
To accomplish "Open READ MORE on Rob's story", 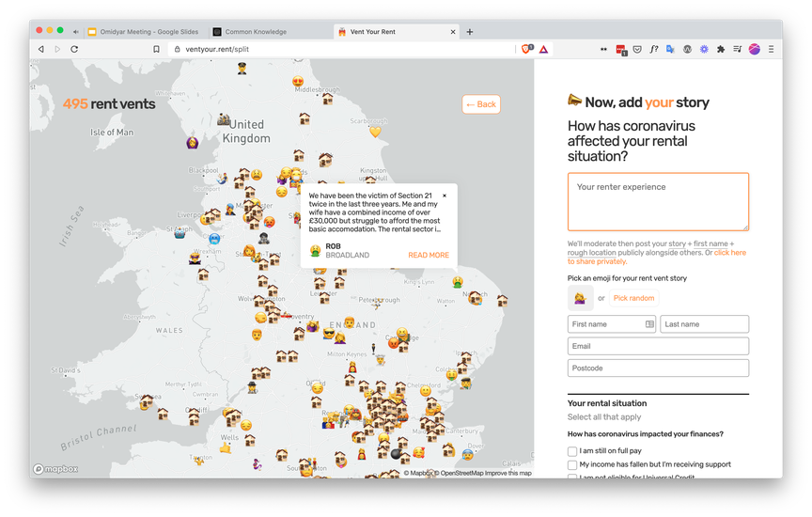I will [429, 255].
